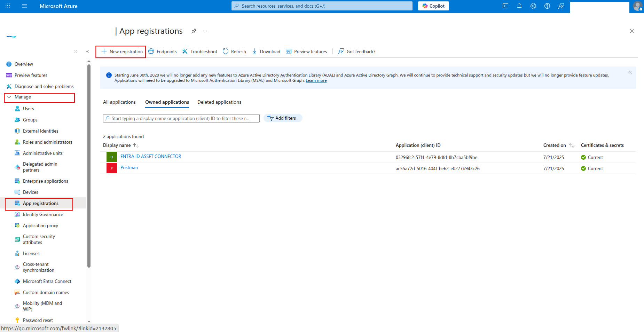This screenshot has width=644, height=332.
Task: Open the portal hamburger menu
Action: tap(24, 6)
